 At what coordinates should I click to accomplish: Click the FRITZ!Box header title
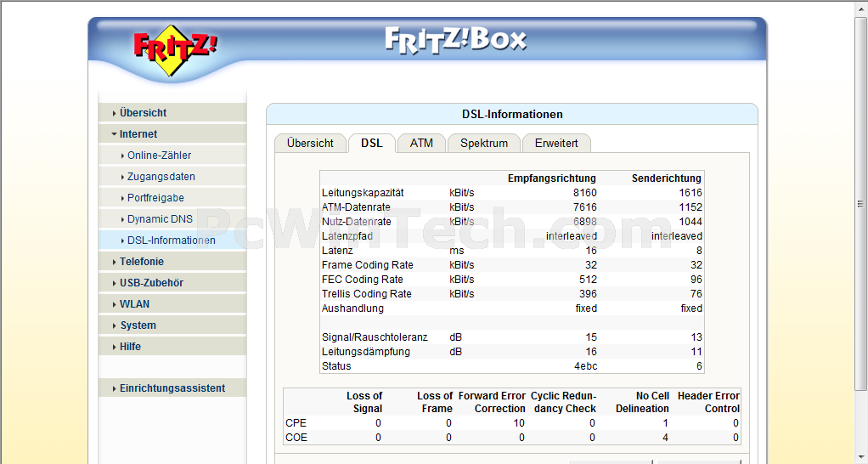point(455,41)
